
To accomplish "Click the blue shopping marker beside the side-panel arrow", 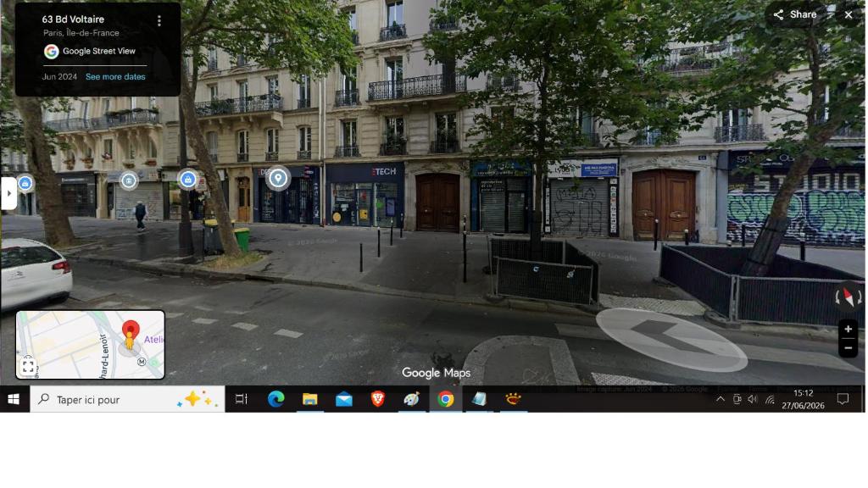I will pos(25,183).
